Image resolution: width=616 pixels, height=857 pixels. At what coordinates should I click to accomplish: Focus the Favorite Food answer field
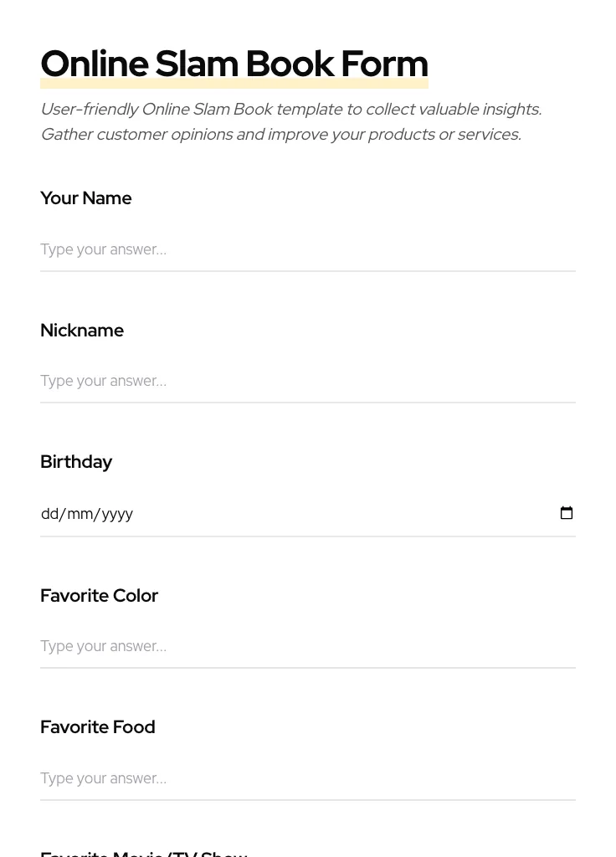pos(307,778)
